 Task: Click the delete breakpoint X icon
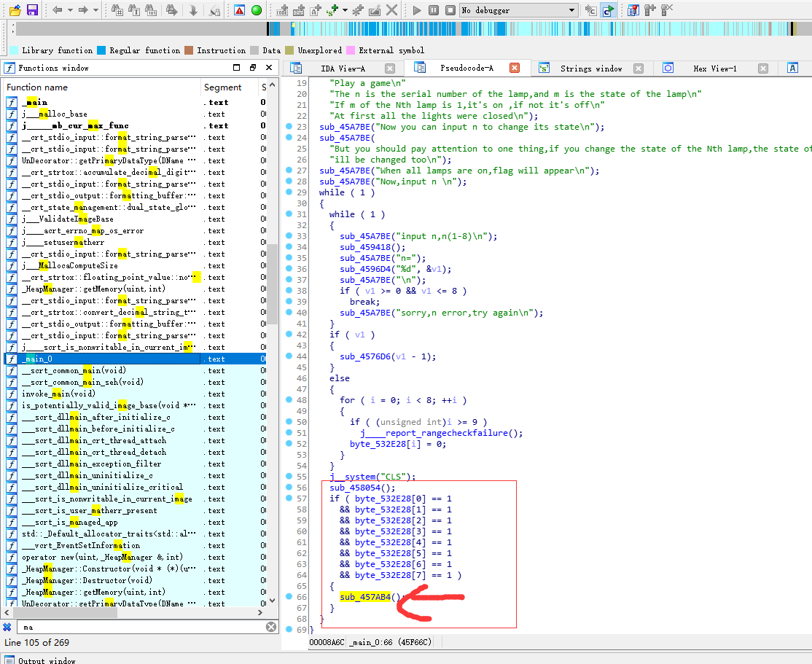pyautogui.click(x=667, y=10)
